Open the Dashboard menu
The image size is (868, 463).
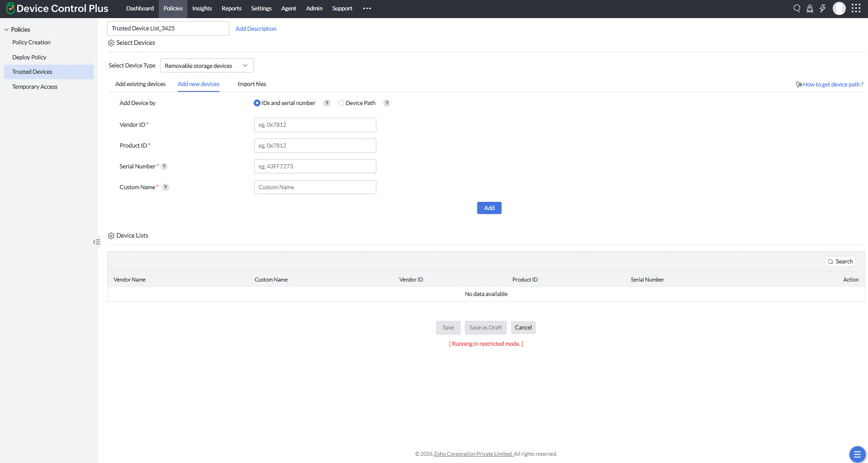point(140,9)
